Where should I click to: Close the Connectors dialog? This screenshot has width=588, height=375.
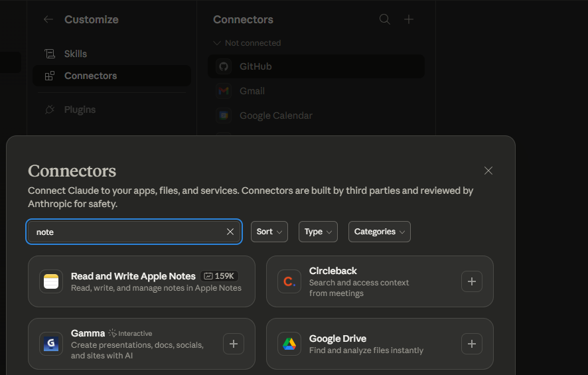point(488,171)
